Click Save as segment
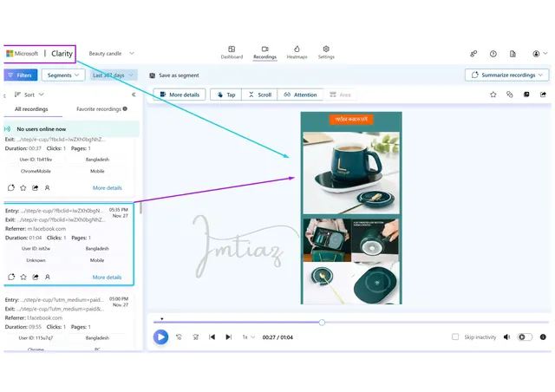555x392 pixels. [x=174, y=75]
